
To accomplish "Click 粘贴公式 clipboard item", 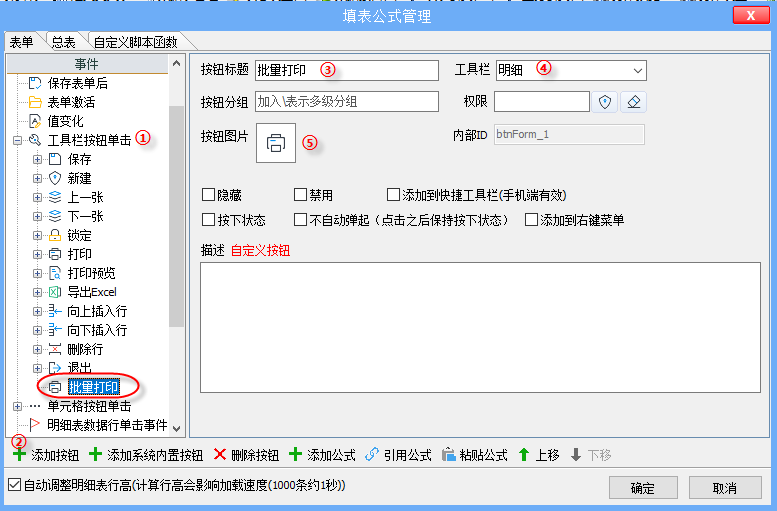I will pos(475,454).
